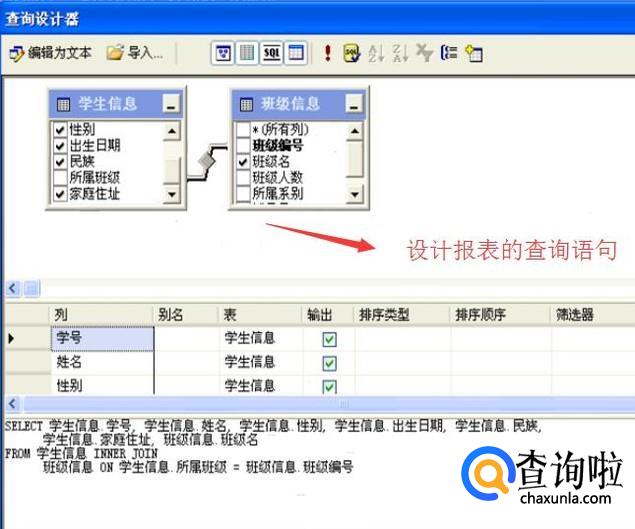Check 班级人数 in the 班级信息 table
Viewport: 635px width, 529px height.
[242, 177]
